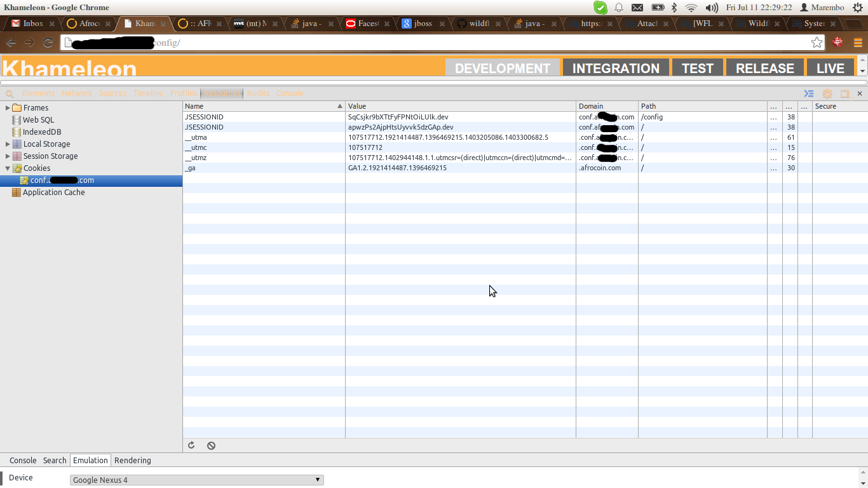Open the drawer Rendering tab

coord(133,461)
